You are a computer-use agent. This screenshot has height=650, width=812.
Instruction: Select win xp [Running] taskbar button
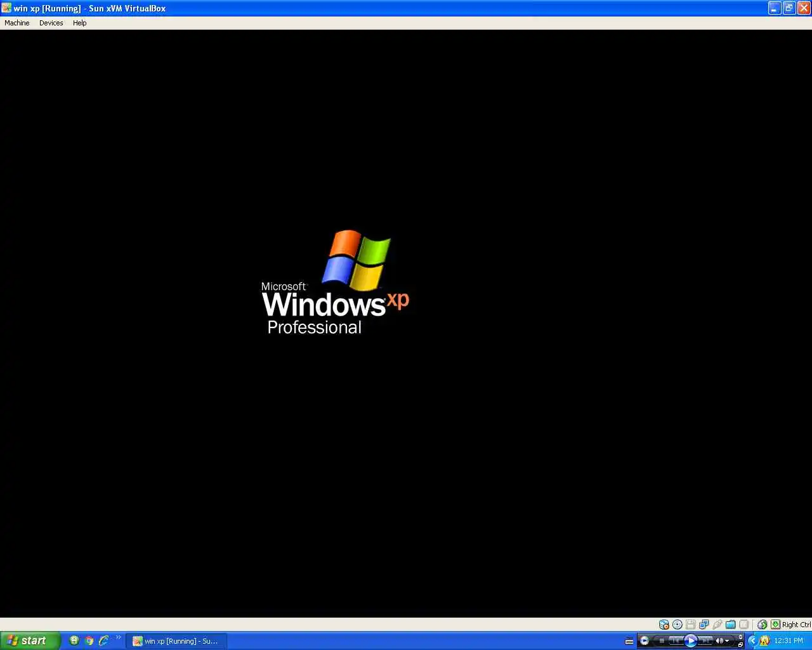pos(176,641)
